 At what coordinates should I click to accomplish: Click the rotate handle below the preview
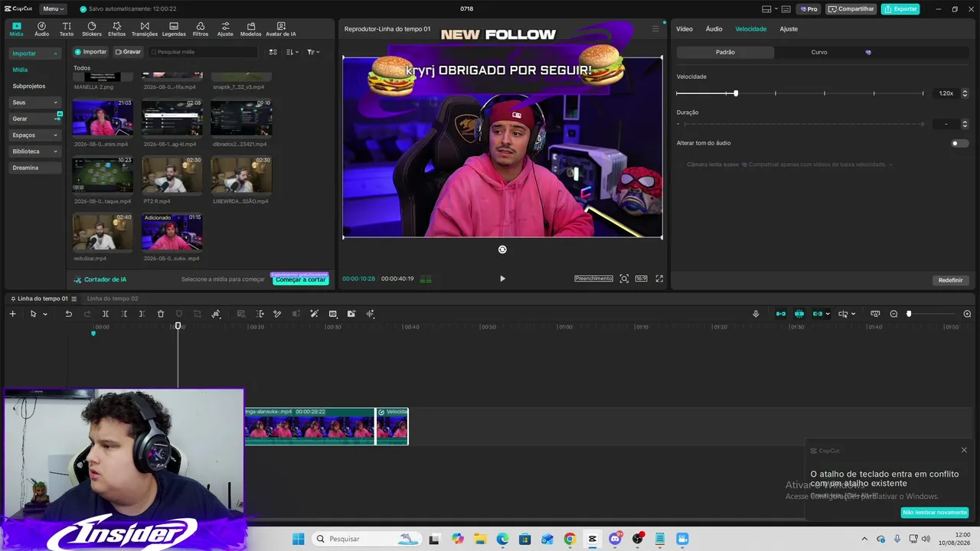click(x=502, y=249)
